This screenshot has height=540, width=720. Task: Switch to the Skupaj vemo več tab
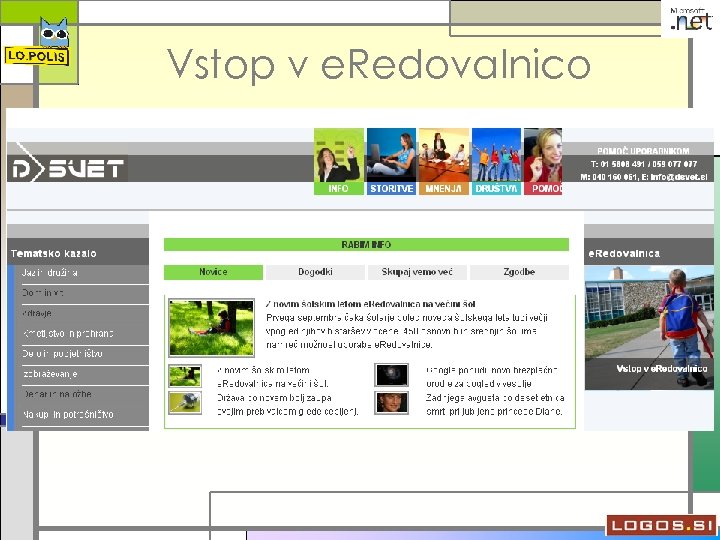(x=417, y=272)
